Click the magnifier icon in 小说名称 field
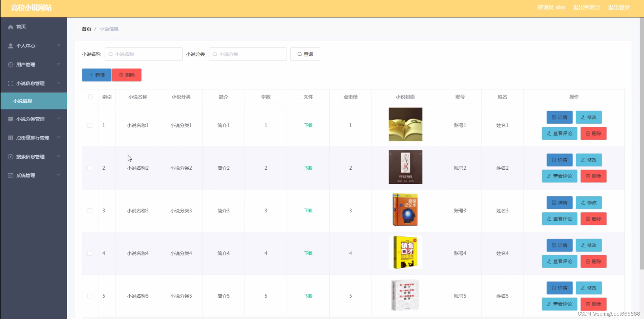This screenshot has width=644, height=319. (x=111, y=54)
